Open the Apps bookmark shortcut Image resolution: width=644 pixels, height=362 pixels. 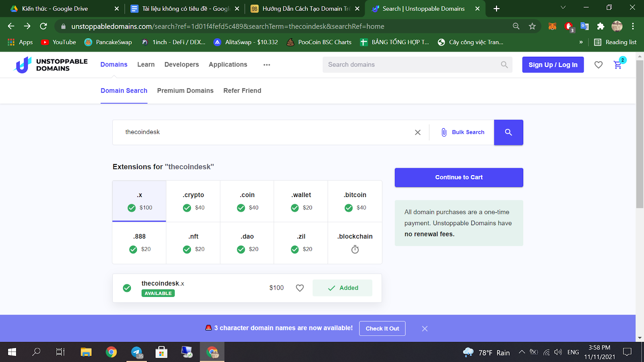[x=20, y=42]
